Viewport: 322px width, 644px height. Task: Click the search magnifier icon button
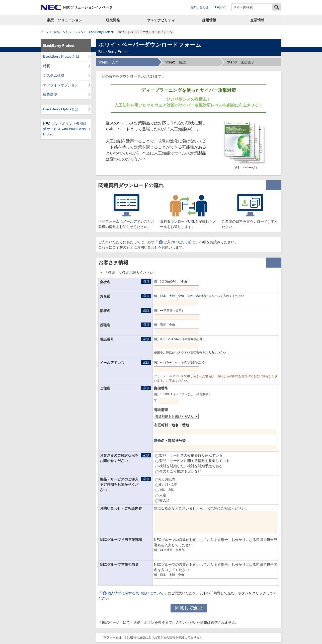[277, 7]
